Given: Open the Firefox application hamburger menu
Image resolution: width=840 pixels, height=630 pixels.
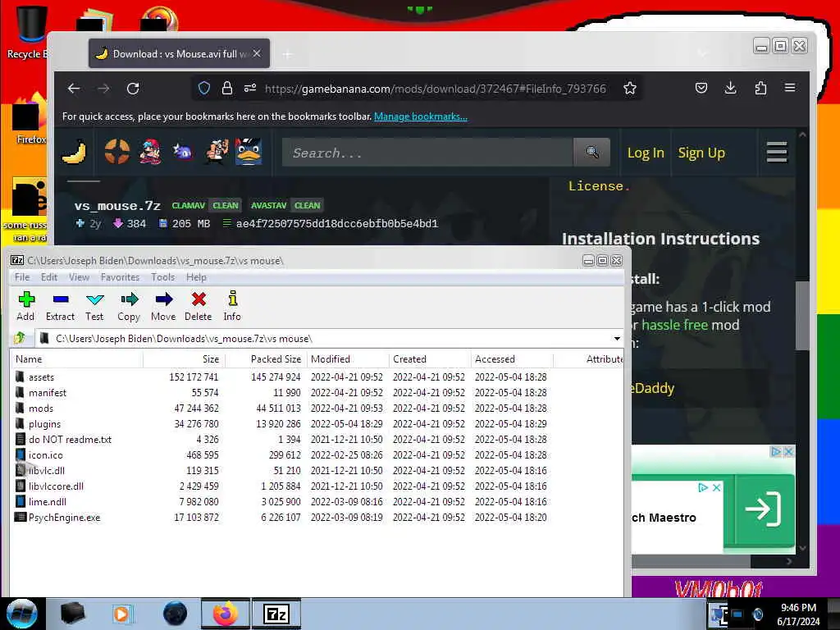Looking at the screenshot, I should pyautogui.click(x=790, y=88).
